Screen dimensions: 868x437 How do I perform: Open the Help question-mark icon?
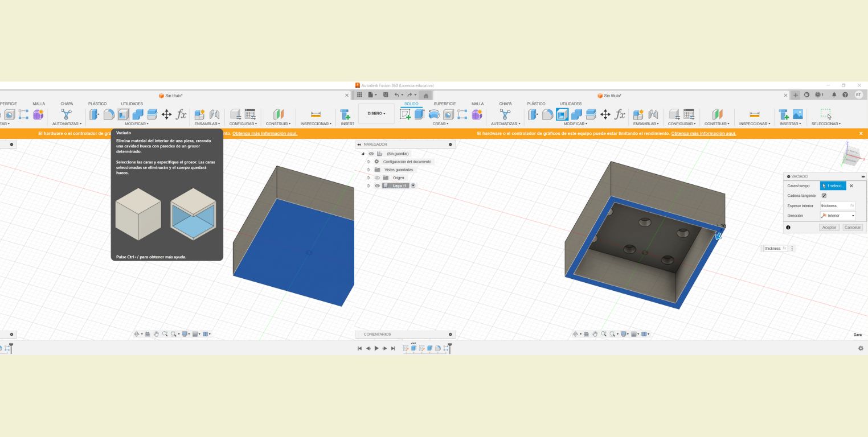[845, 95]
